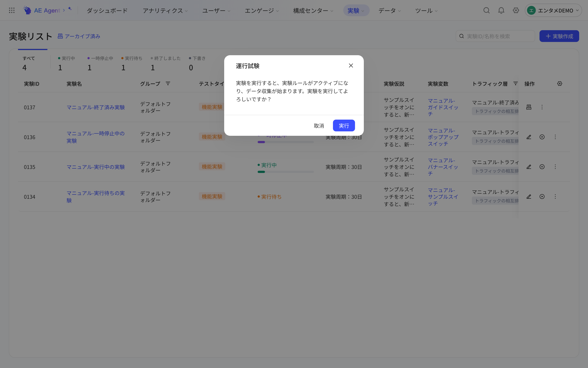This screenshot has height=368, width=588.
Task: Open the more options menu for 0135
Action: coord(555,167)
